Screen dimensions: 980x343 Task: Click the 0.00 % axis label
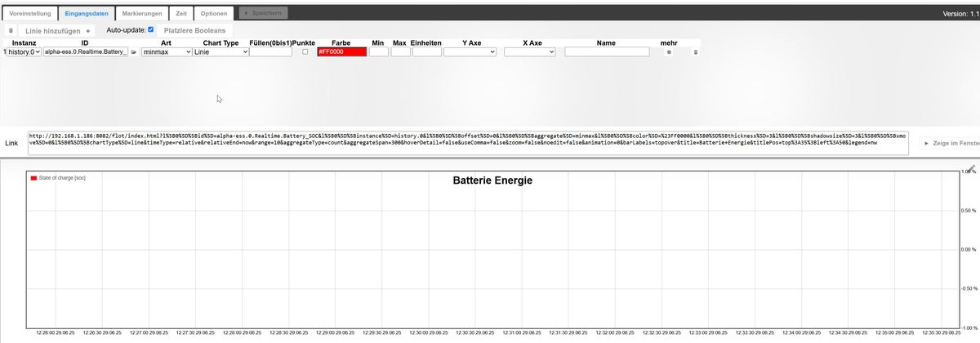[969, 249]
